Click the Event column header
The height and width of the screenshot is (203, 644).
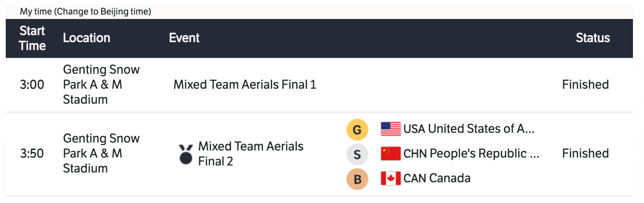tap(184, 38)
